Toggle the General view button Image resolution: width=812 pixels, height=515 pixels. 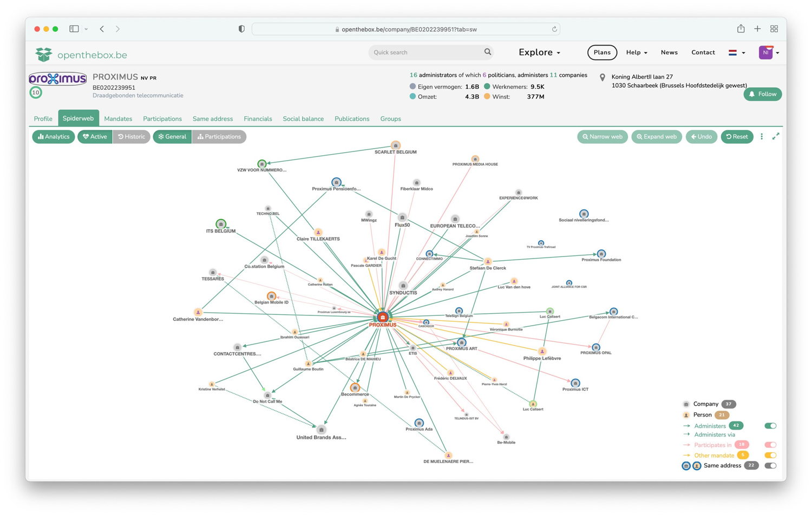coord(172,137)
